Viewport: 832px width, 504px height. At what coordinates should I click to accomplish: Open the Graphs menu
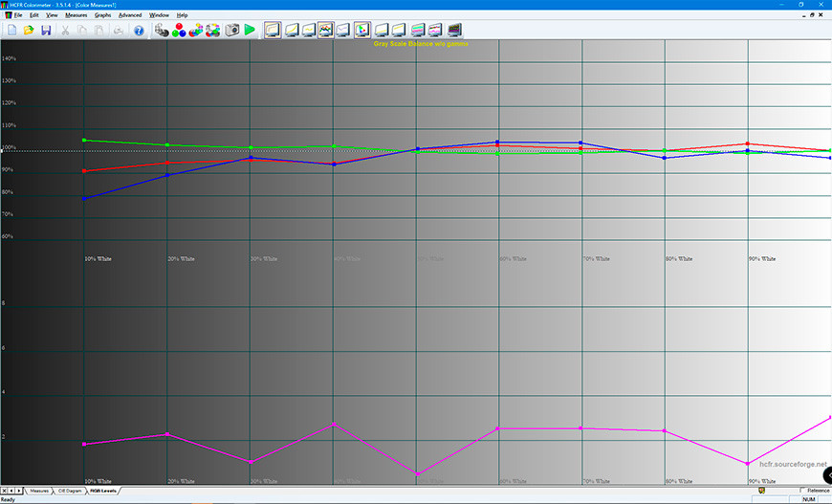coord(102,15)
